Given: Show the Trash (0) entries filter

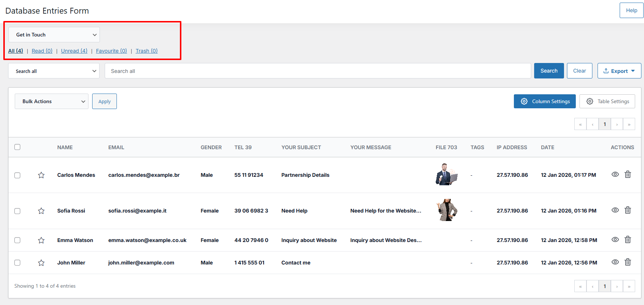Looking at the screenshot, I should pyautogui.click(x=146, y=51).
